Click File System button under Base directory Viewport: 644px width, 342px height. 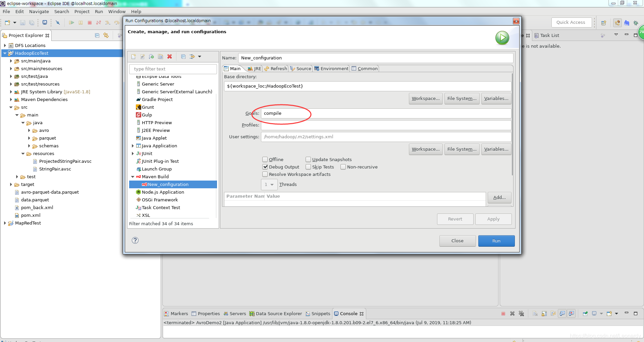tap(462, 99)
